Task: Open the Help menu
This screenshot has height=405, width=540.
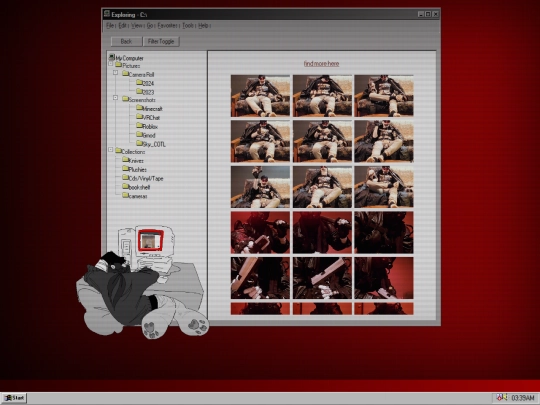Action: [x=204, y=26]
